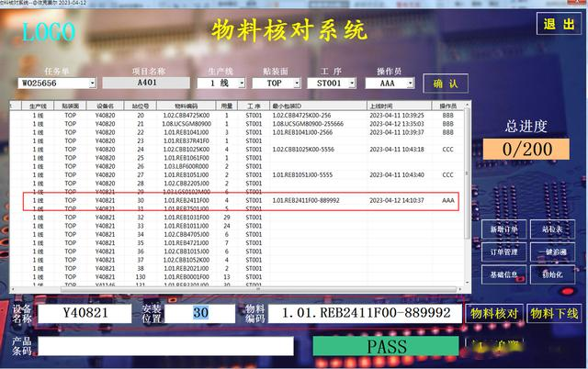Select cell 1.01.REB1061F00
588x369 pixels.
click(187, 158)
